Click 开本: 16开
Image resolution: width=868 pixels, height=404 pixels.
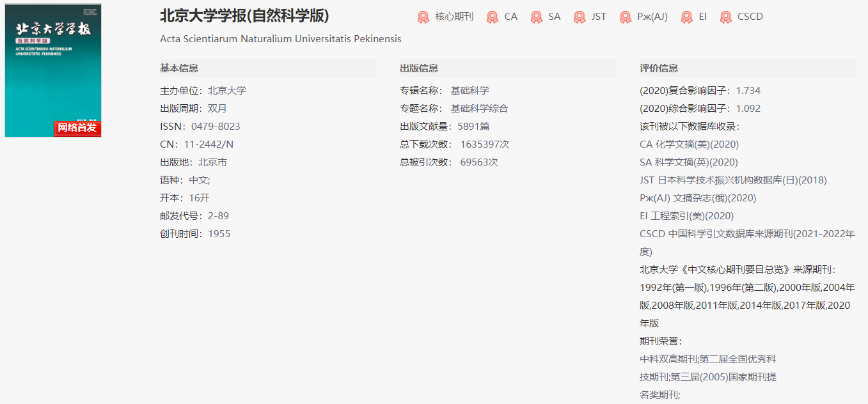coord(185,198)
